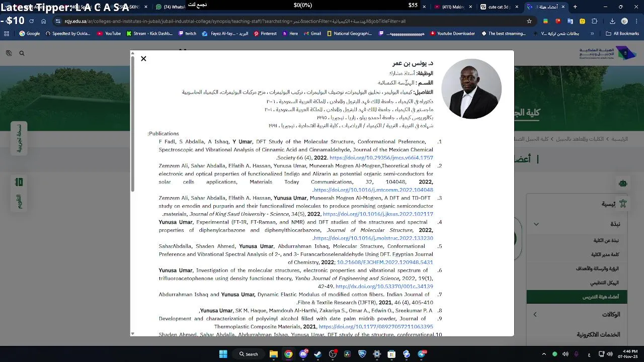Open the doi.org/10.29356/jmcs.v66i4.1757 link
644x362 pixels.
[381, 158]
